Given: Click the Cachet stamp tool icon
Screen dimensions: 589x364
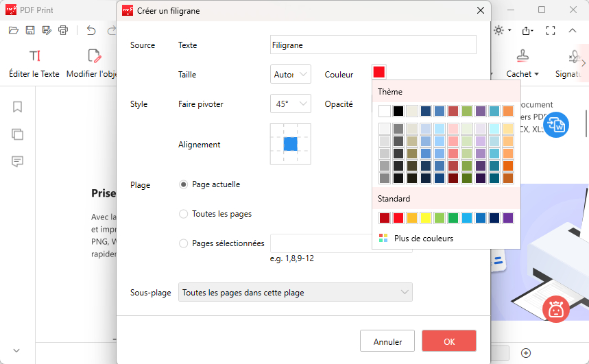Looking at the screenshot, I should point(522,57).
